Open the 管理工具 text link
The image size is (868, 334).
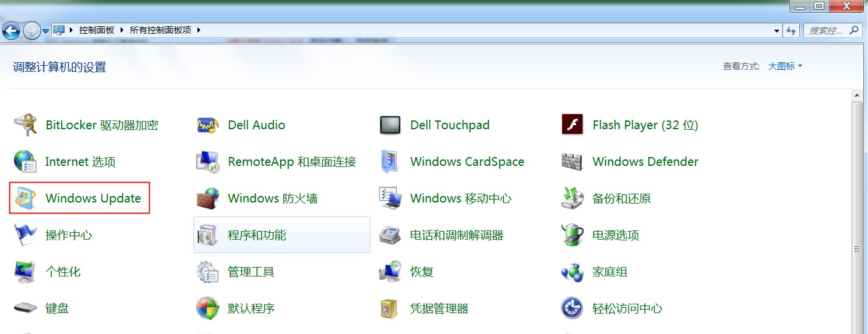tap(251, 272)
